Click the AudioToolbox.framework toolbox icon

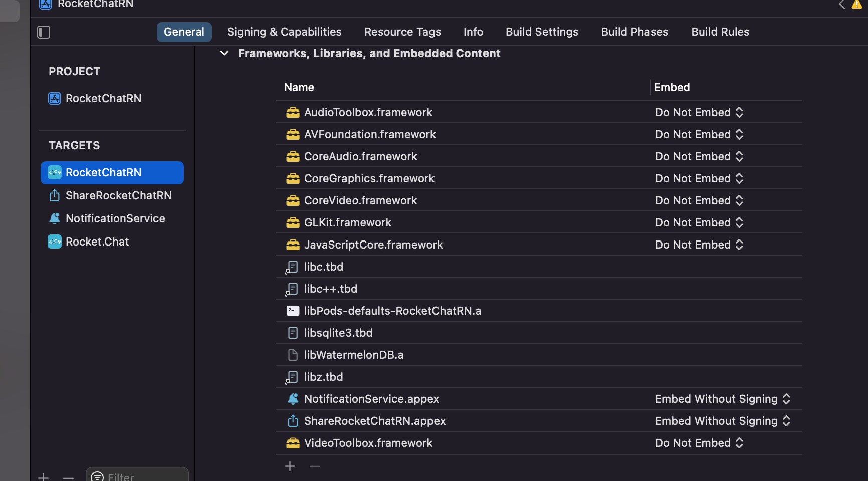click(x=293, y=112)
